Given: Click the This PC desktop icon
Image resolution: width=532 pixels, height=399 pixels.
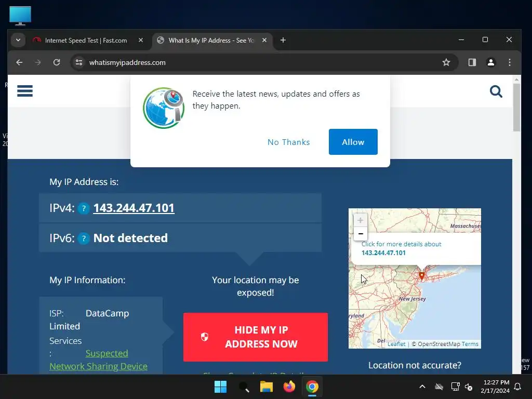Looking at the screenshot, I should pos(20,16).
